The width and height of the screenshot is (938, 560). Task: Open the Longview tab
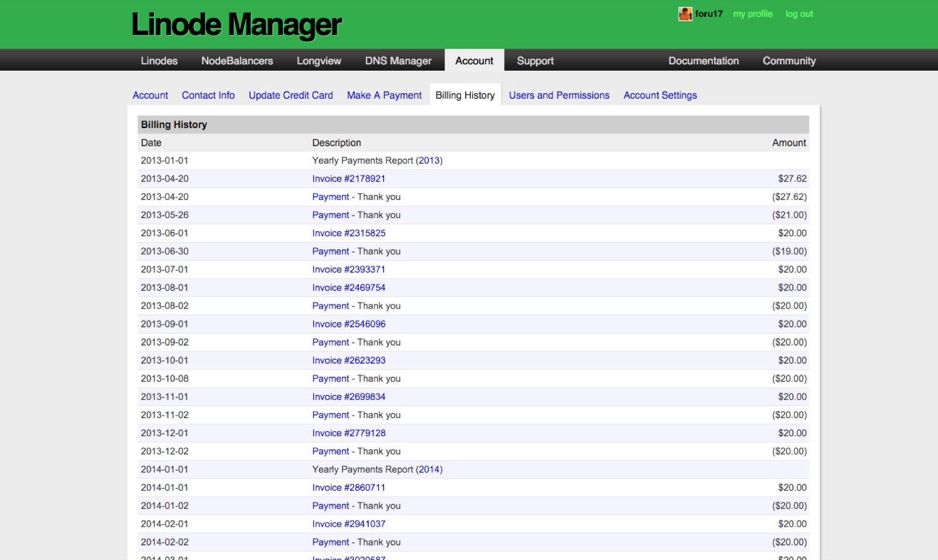point(319,61)
